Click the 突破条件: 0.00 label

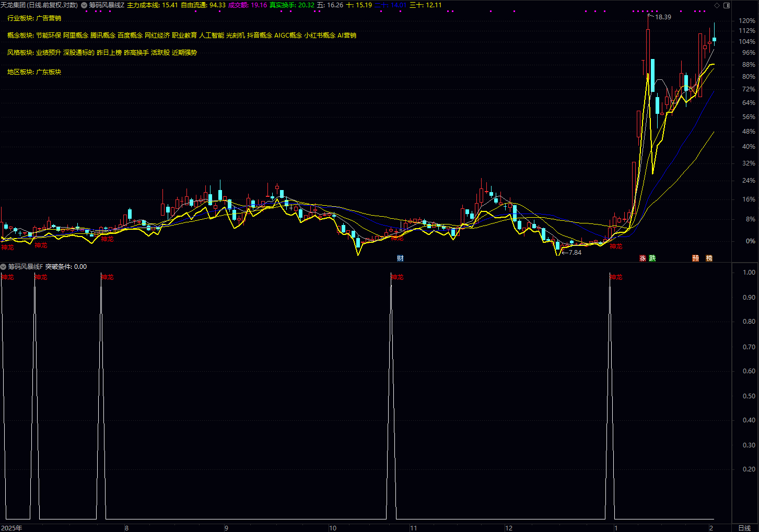[66, 267]
